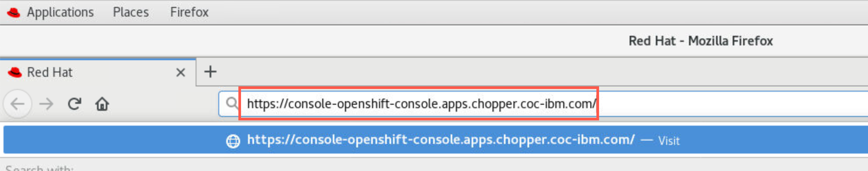868x171 pixels.
Task: Click the console-openshift URL text in address bar
Action: coord(421,104)
